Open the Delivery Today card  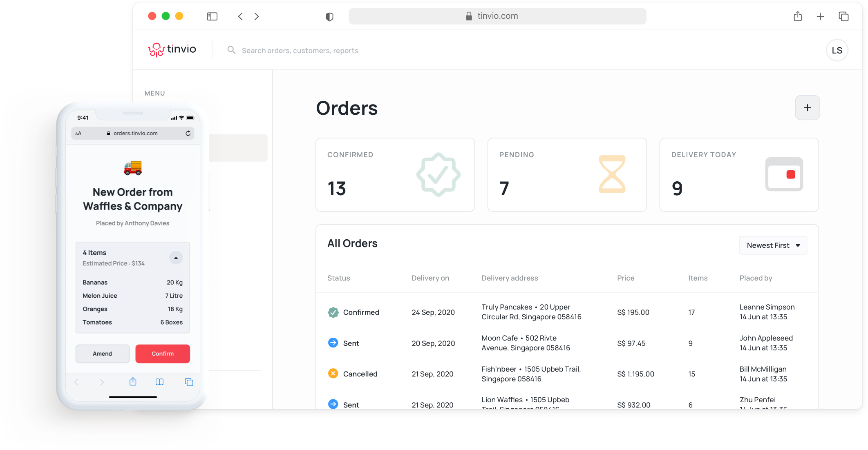pyautogui.click(x=739, y=175)
